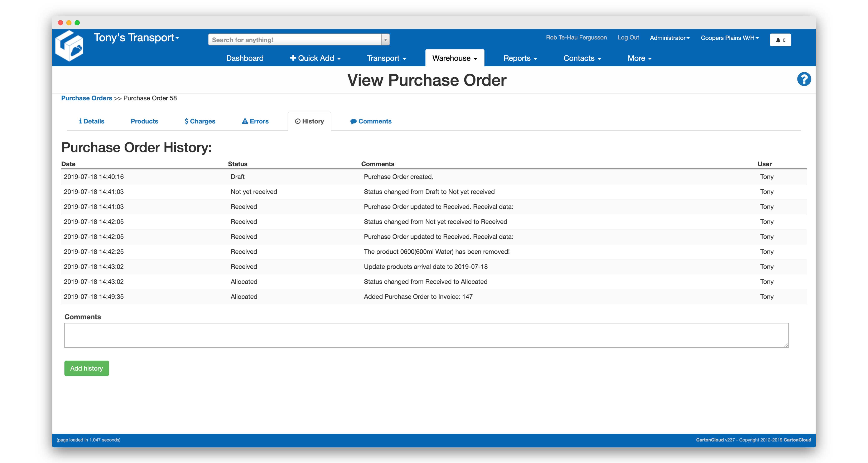Switch to the Charges tab

pos(200,121)
